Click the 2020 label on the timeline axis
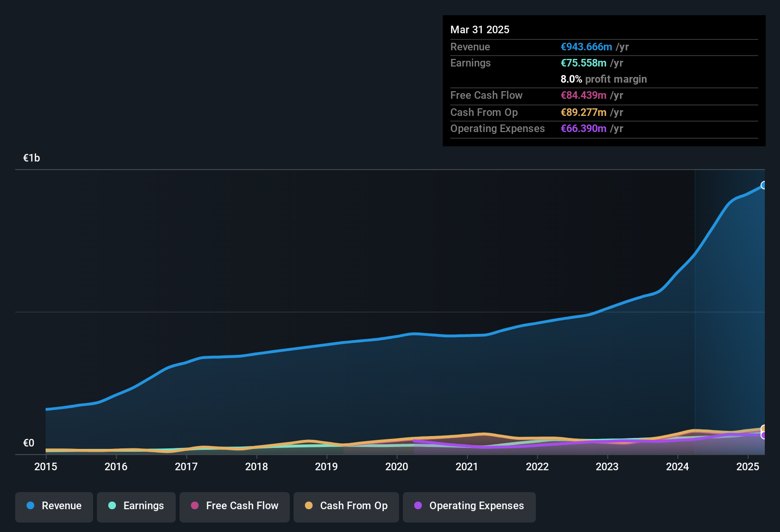Viewport: 780px width, 532px height. point(396,467)
